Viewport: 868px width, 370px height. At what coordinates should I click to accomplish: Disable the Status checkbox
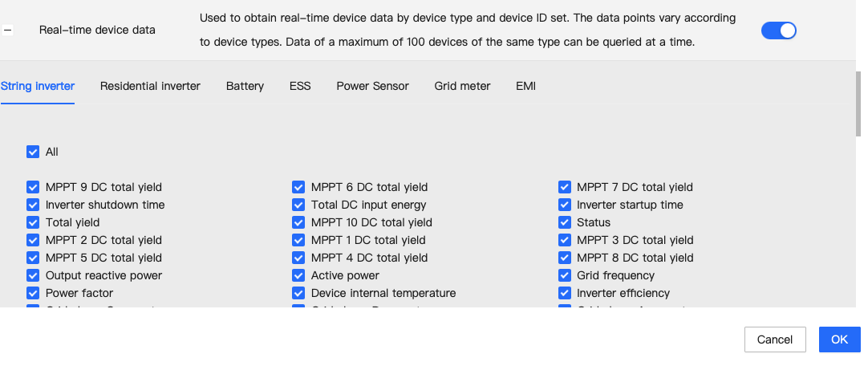click(565, 222)
